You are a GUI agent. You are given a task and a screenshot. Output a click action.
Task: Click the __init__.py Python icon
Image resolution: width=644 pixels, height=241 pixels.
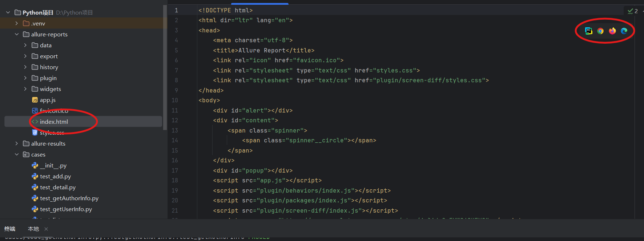click(x=35, y=165)
